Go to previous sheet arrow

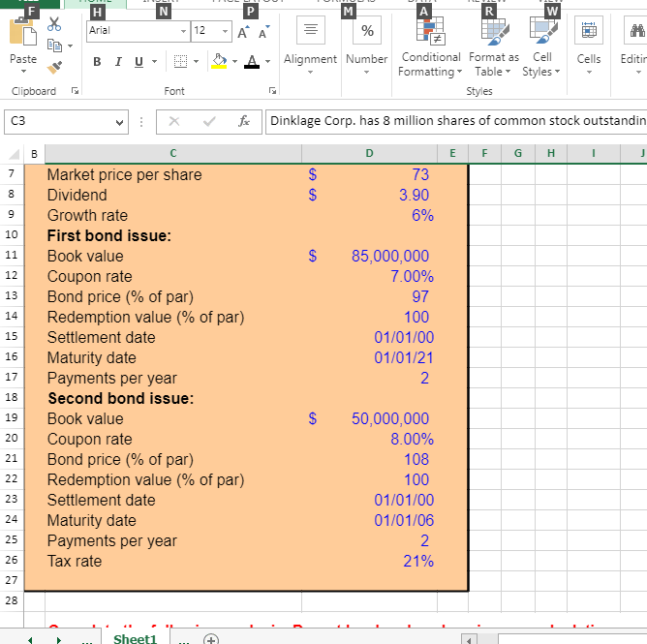(30, 639)
